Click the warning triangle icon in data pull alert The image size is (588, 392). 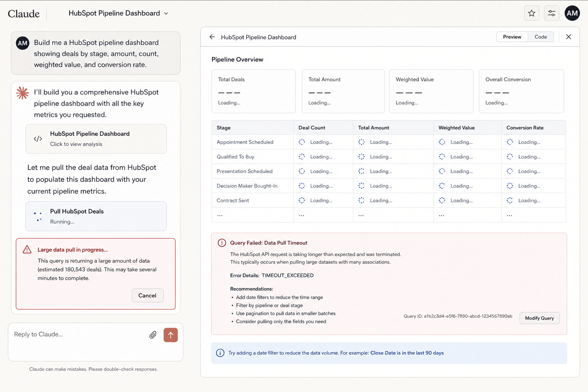(x=27, y=250)
